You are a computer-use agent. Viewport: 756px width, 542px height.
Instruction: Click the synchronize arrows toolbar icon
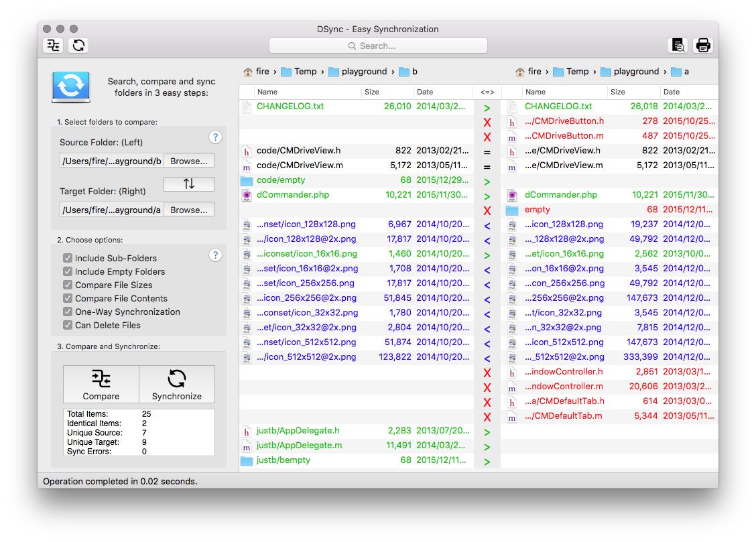[78, 45]
